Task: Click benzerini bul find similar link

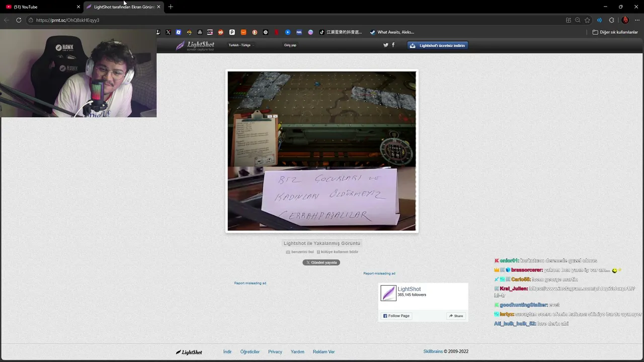Action: click(x=300, y=252)
